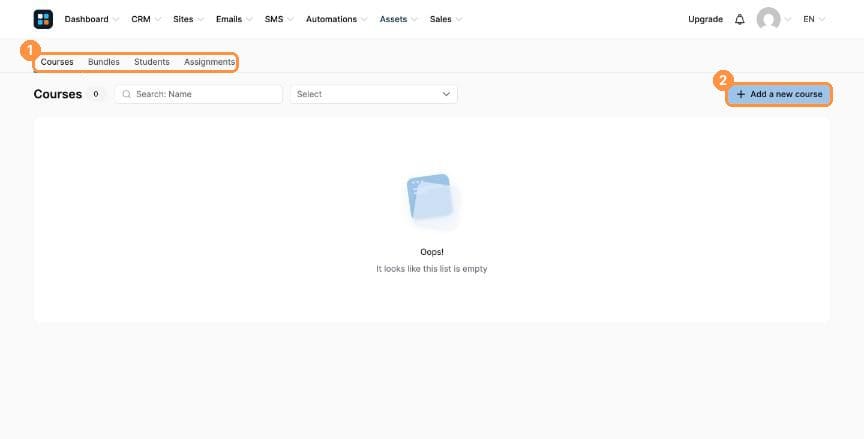Expand the Emails menu chevron
The height and width of the screenshot is (439, 864).
[x=249, y=19]
